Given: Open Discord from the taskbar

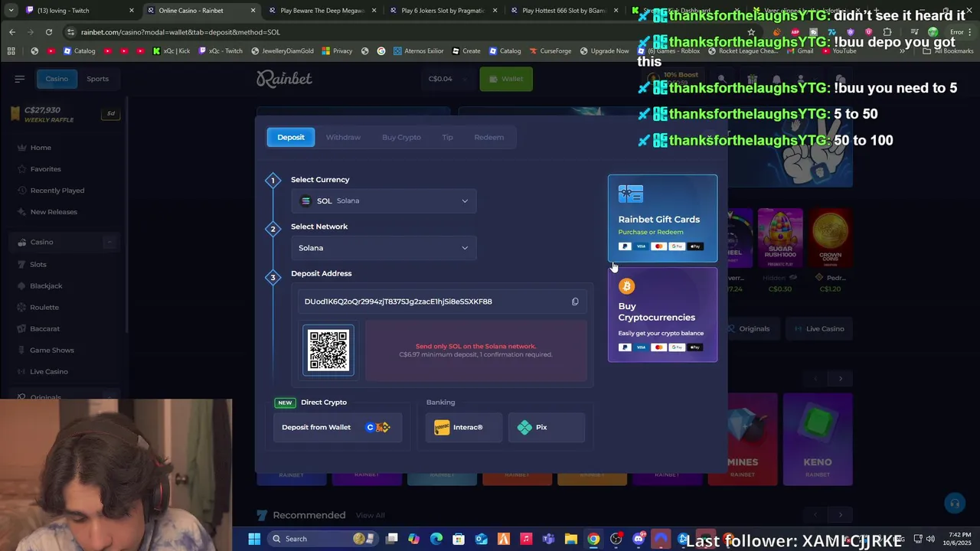Looking at the screenshot, I should coord(639,539).
